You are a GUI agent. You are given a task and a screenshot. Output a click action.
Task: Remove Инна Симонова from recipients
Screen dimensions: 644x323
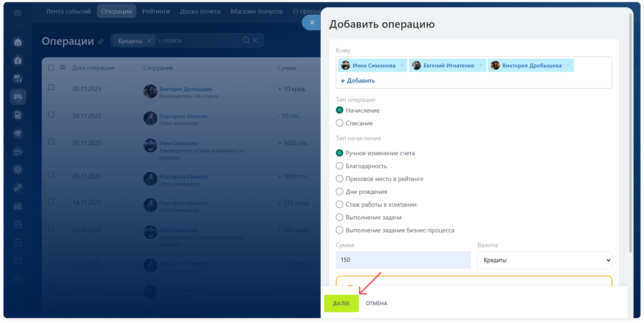402,65
